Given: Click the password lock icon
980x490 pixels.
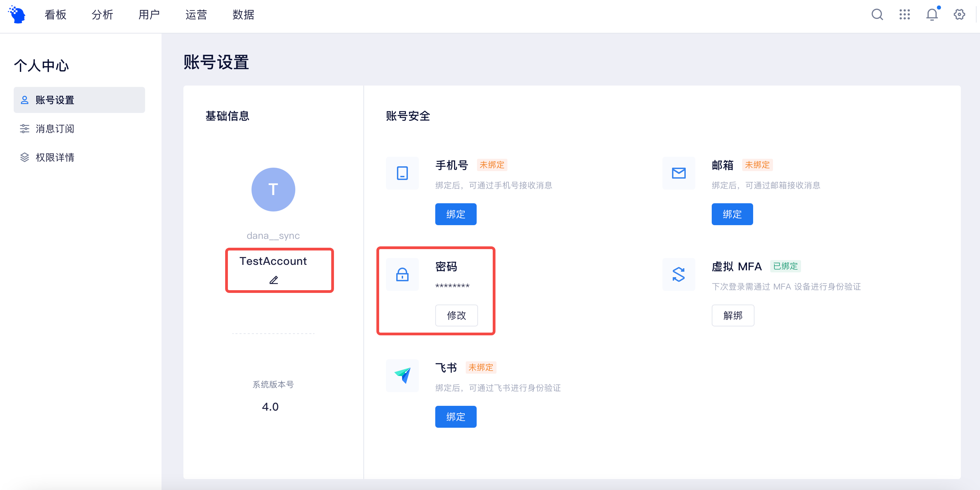Looking at the screenshot, I should (402, 274).
